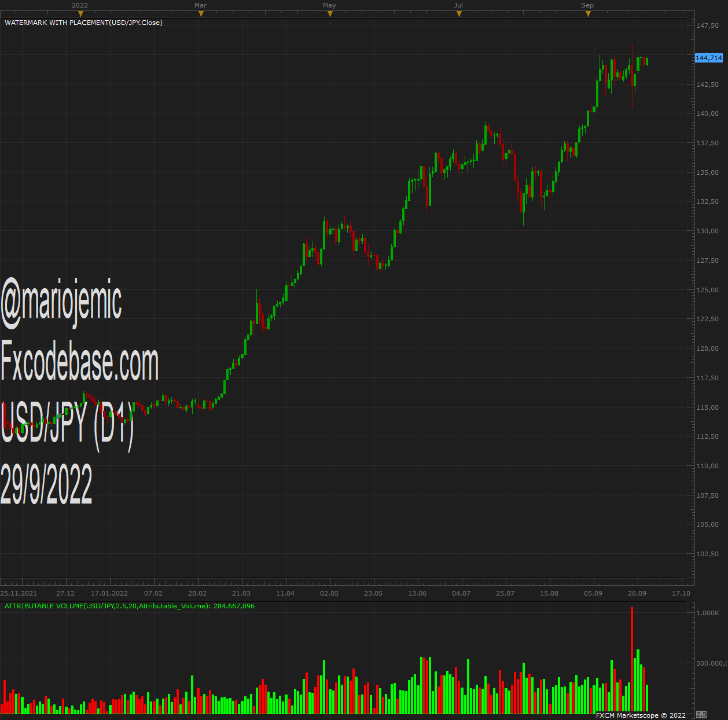Click the May month marker triangle
This screenshot has height=720, width=728.
330,14
